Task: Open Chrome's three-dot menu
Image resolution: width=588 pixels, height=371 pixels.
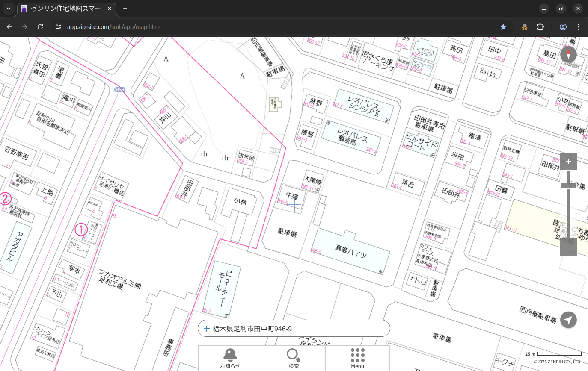Action: coord(579,27)
